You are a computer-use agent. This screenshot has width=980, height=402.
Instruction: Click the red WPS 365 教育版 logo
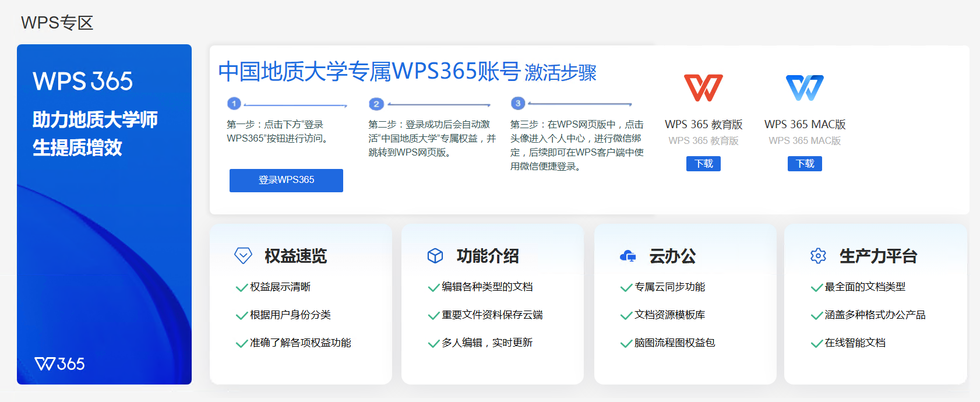click(x=703, y=88)
